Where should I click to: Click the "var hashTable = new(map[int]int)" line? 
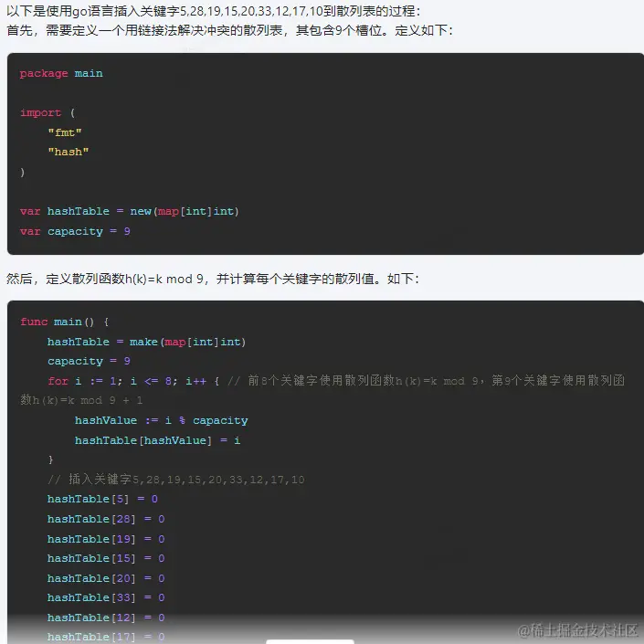point(130,212)
